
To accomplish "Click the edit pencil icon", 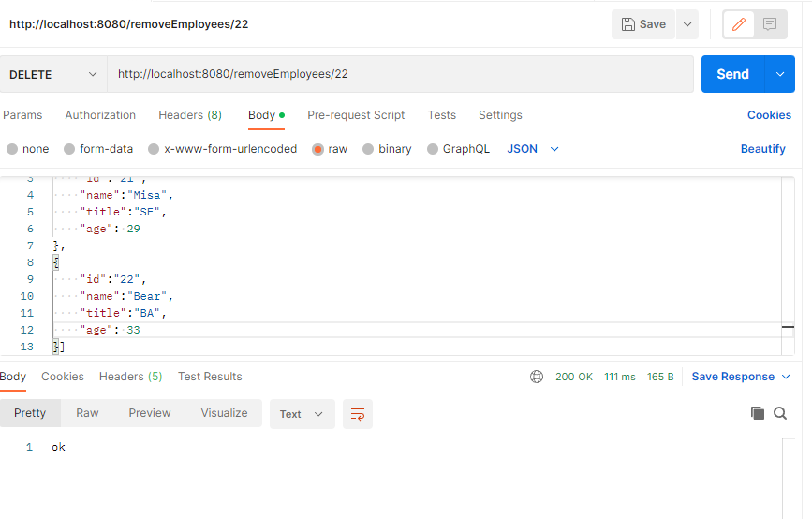I will (739, 24).
